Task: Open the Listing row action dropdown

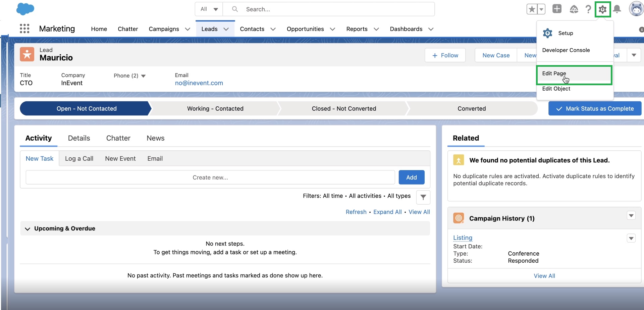Action: (631, 238)
